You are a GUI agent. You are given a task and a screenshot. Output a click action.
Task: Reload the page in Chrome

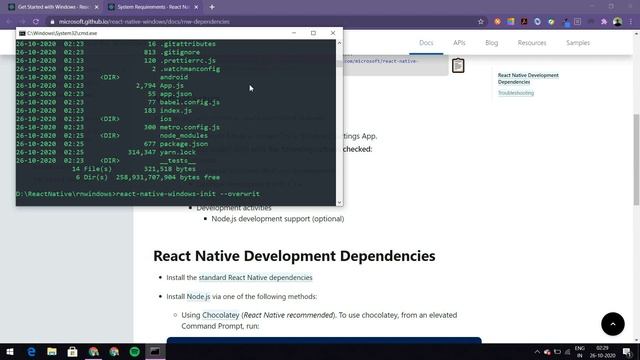tap(36, 22)
